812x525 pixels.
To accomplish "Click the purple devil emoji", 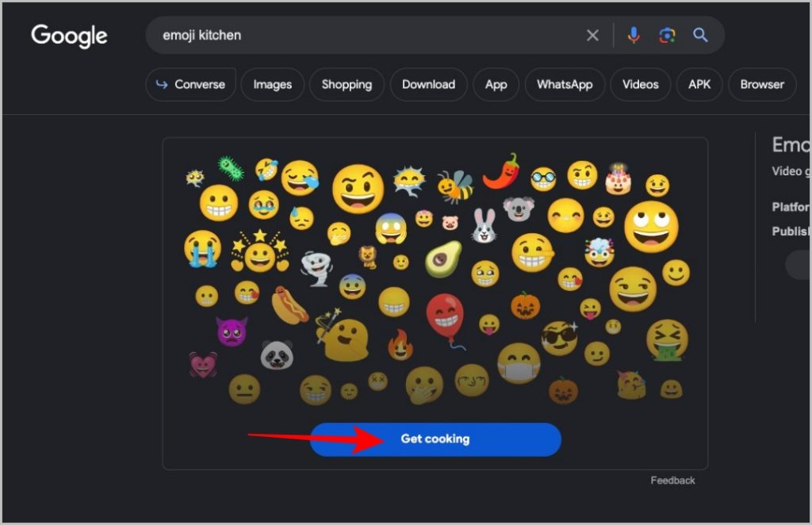I will (232, 331).
